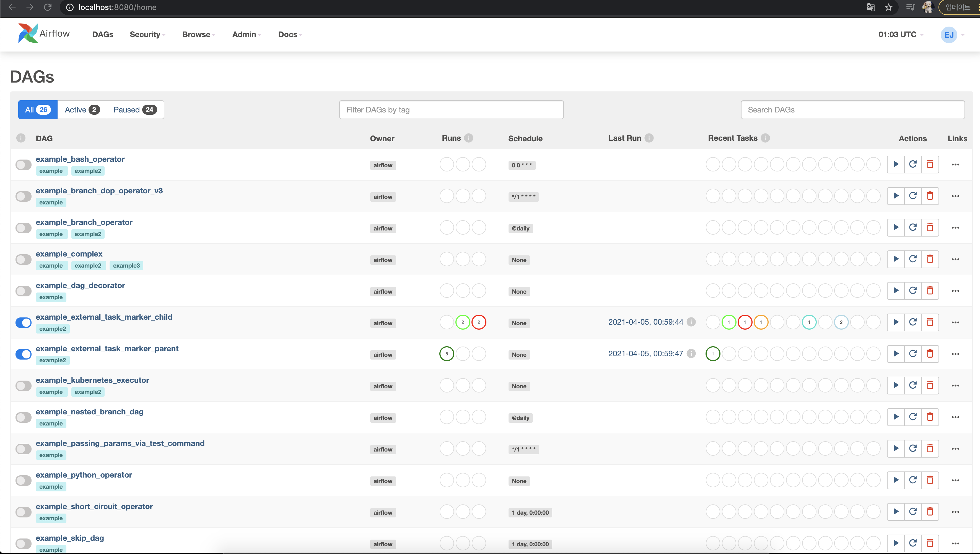Unpause the example_python_operator DAG switch
980x554 pixels.
point(24,481)
